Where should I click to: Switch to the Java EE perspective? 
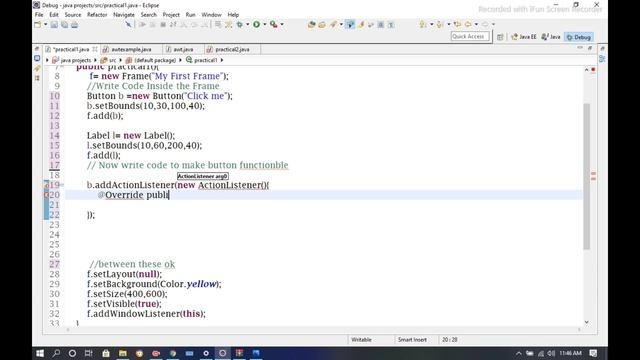click(524, 37)
